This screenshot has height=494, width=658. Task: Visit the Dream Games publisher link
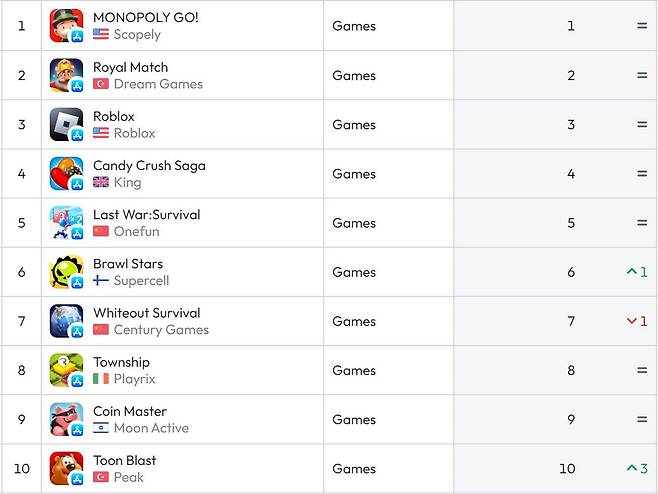158,84
